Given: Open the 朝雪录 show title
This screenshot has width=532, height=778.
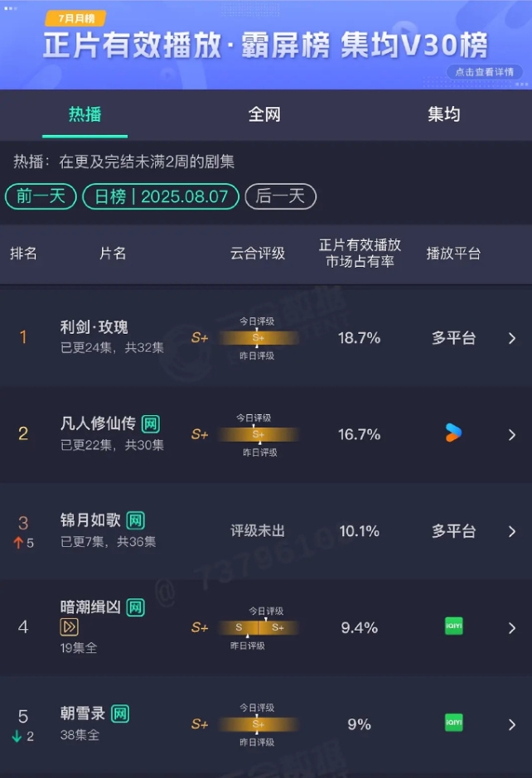Looking at the screenshot, I should [83, 713].
